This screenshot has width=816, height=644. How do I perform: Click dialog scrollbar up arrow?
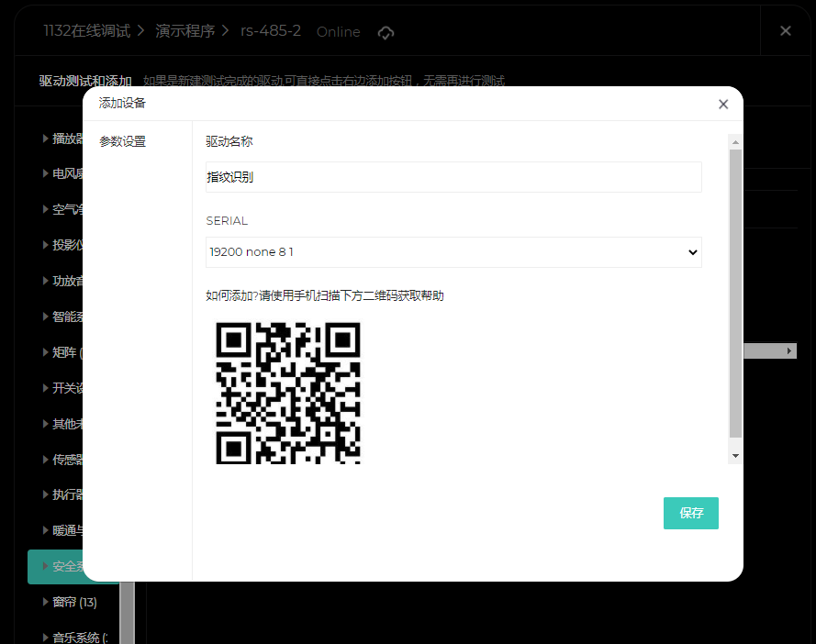click(x=735, y=142)
